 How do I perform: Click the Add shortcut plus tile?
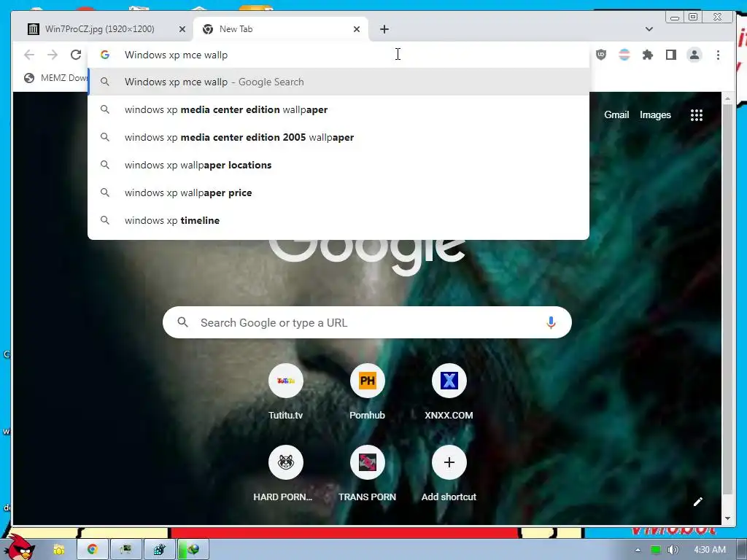click(449, 462)
